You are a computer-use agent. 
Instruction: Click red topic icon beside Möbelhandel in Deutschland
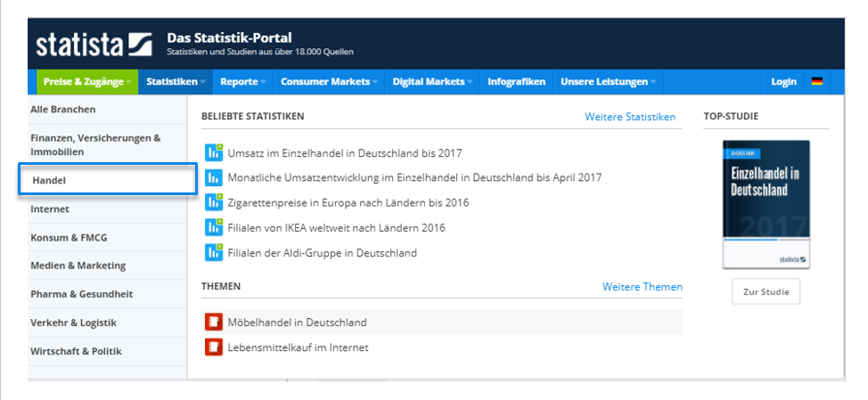pos(213,322)
